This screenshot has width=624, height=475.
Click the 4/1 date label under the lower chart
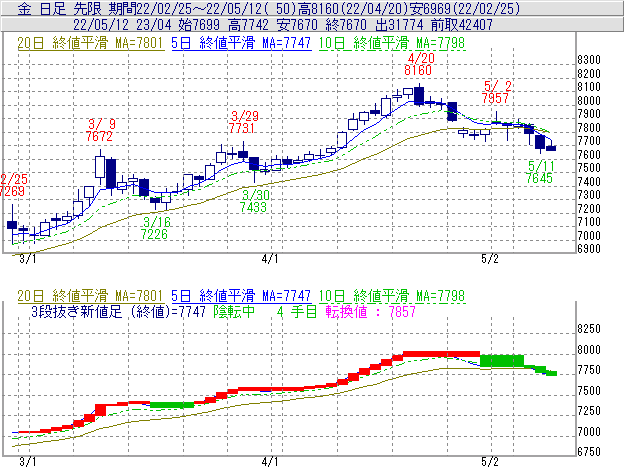(270, 462)
